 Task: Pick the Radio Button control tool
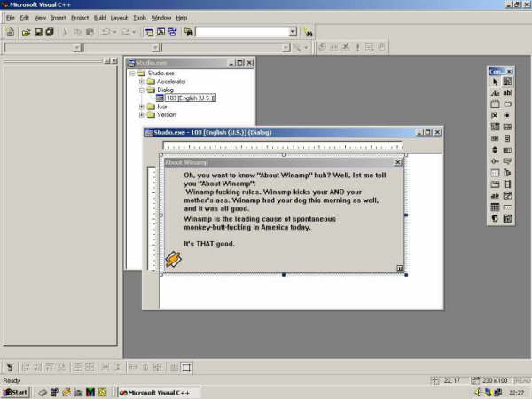point(507,115)
